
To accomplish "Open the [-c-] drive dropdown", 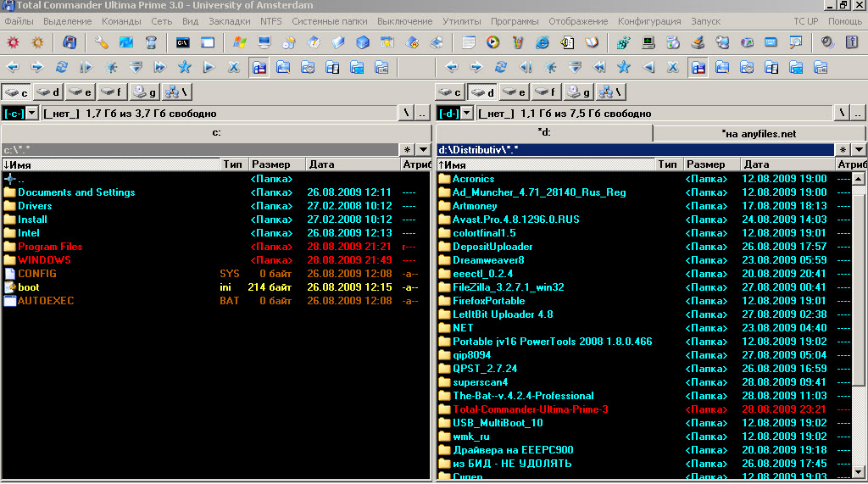I will [32, 113].
